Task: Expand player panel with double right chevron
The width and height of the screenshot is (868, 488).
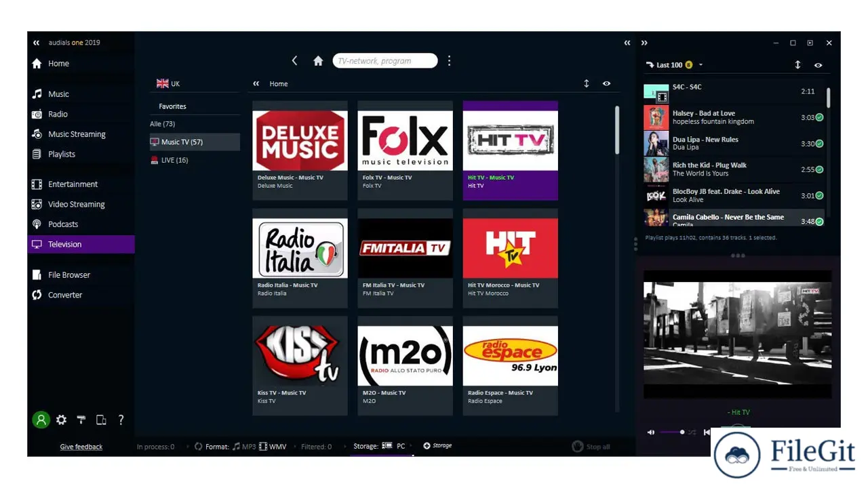Action: pos(644,43)
